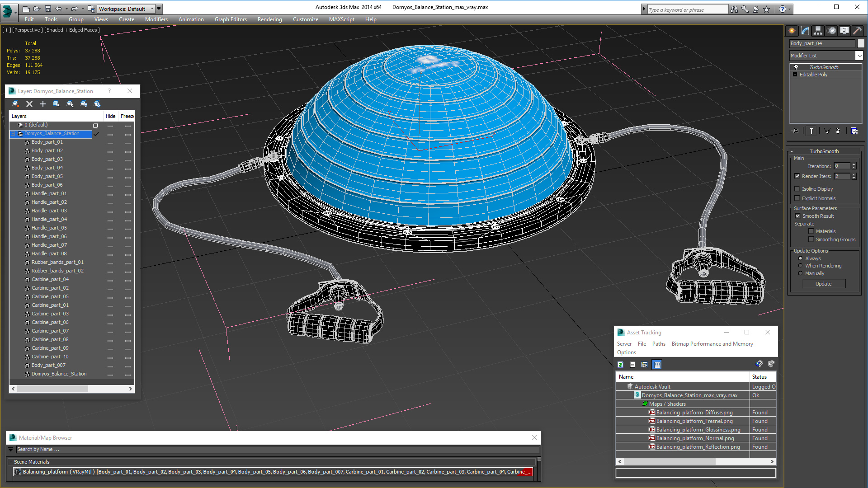Viewport: 868px width, 488px height.
Task: Open Configure Modifier Sets icon
Action: click(854, 131)
